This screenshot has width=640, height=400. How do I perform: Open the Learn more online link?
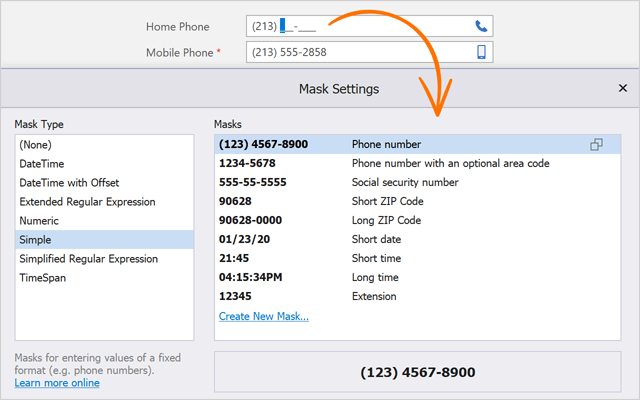pos(57,383)
